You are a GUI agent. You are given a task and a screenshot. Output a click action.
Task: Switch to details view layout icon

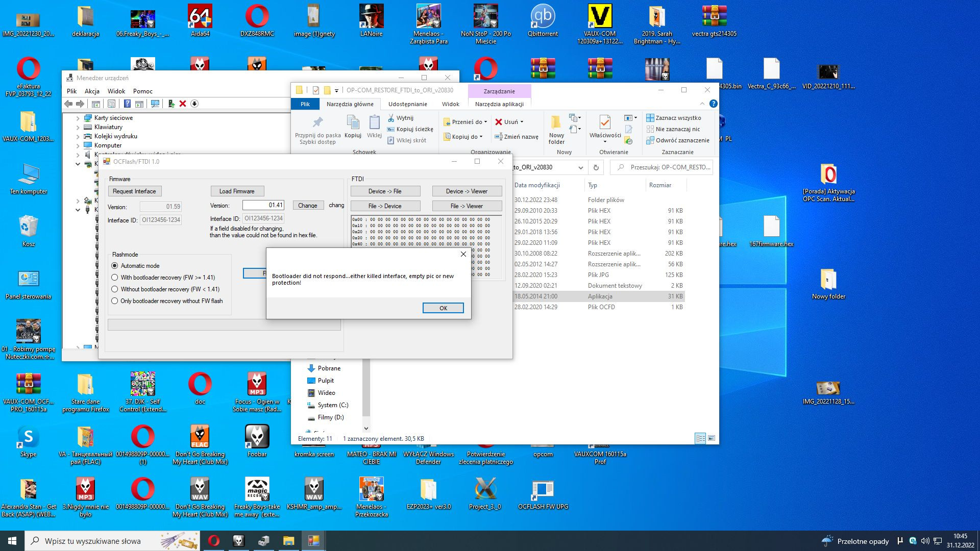pyautogui.click(x=700, y=438)
